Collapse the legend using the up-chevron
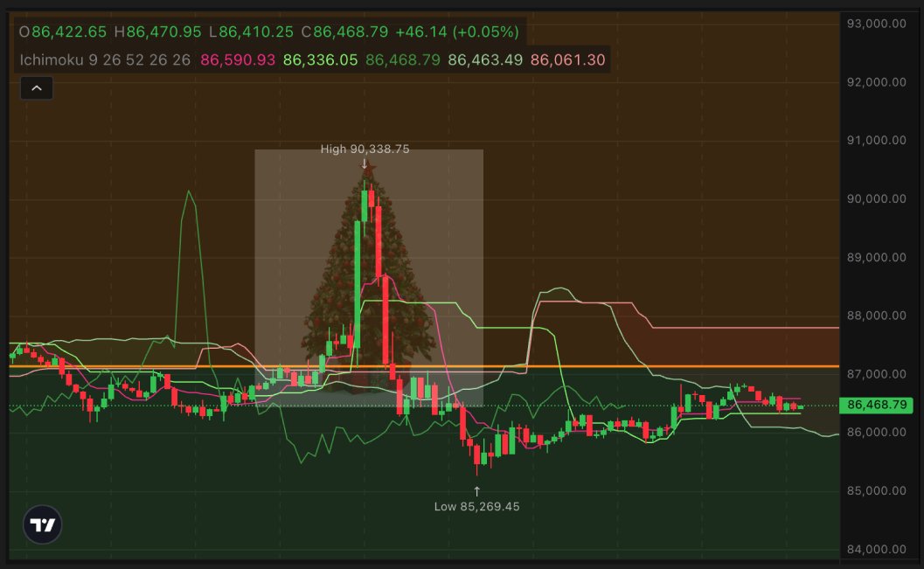The width and height of the screenshot is (924, 569). point(36,87)
